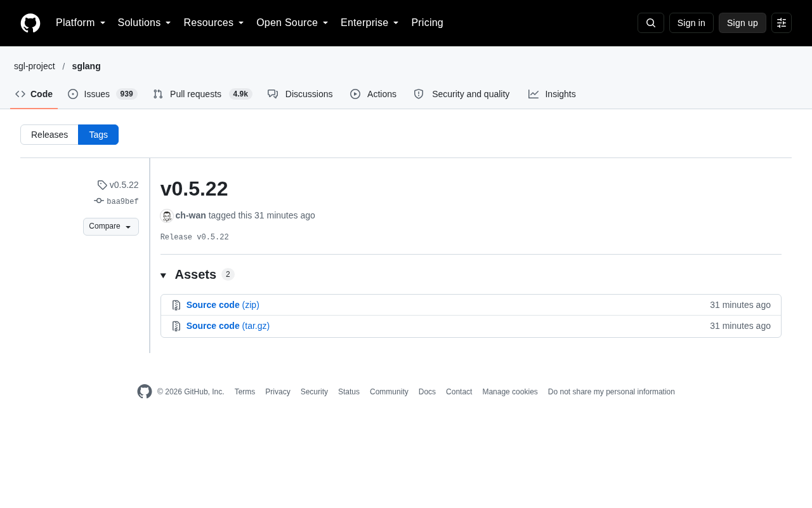Open the Docs footer link
Image resolution: width=812 pixels, height=508 pixels.
coord(427,392)
